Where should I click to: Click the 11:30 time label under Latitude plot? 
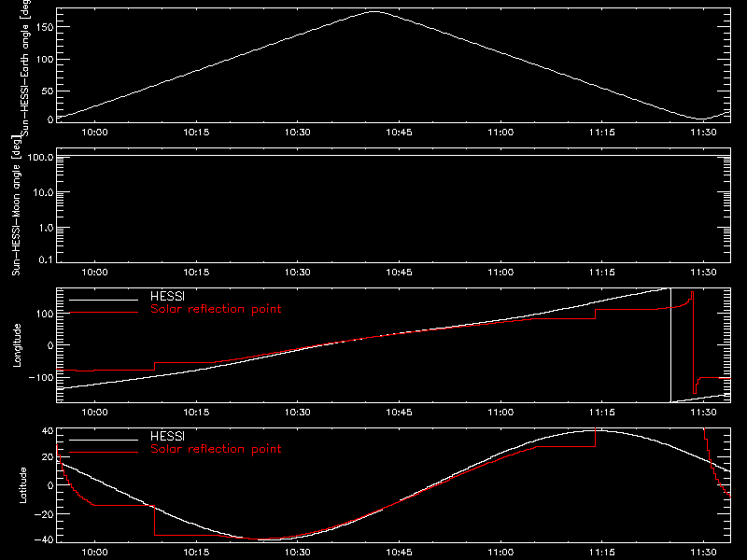[x=703, y=553]
